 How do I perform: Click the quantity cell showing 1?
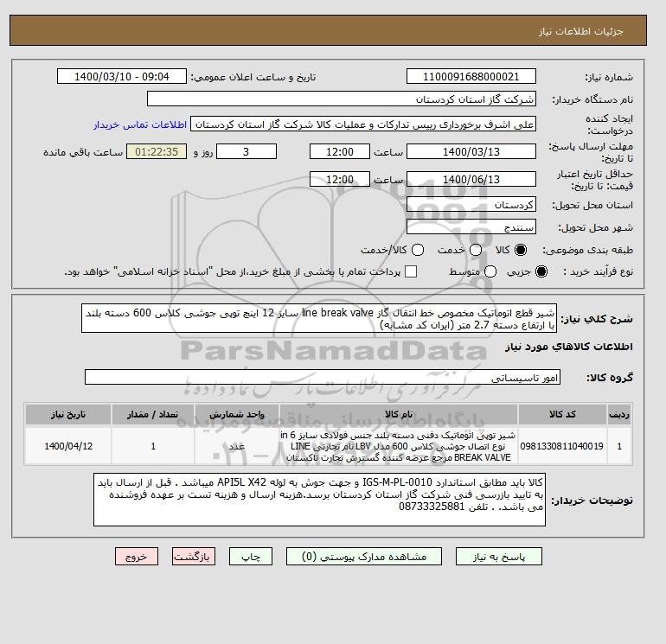153,446
